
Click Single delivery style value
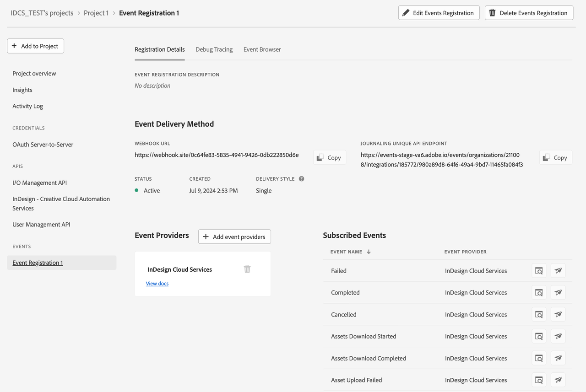click(264, 191)
